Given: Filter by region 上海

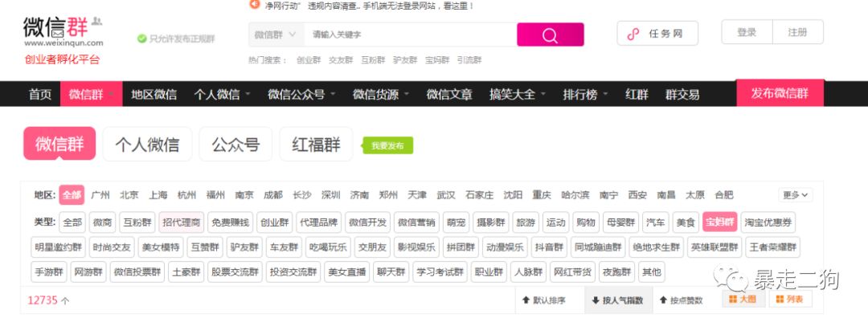Looking at the screenshot, I should [x=158, y=194].
